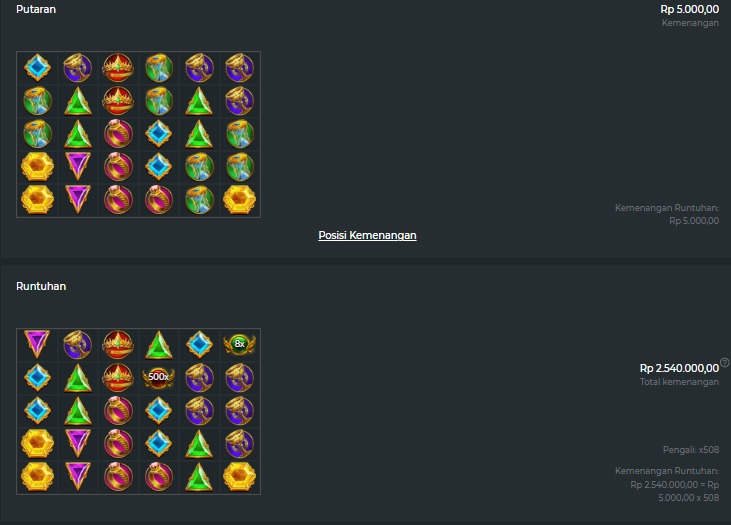Click yellow hexagon in Runtuhan grid's bottom-right corner

(x=240, y=477)
